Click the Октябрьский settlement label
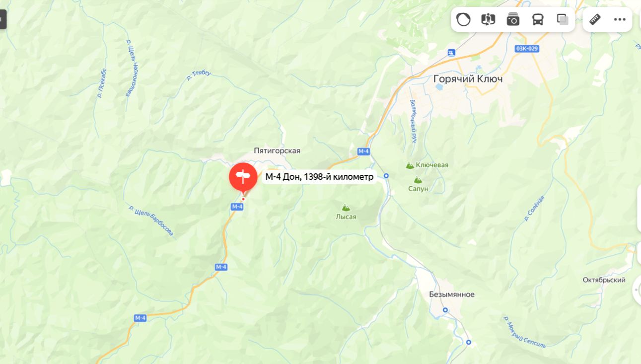The width and height of the screenshot is (641, 364). pyautogui.click(x=604, y=280)
